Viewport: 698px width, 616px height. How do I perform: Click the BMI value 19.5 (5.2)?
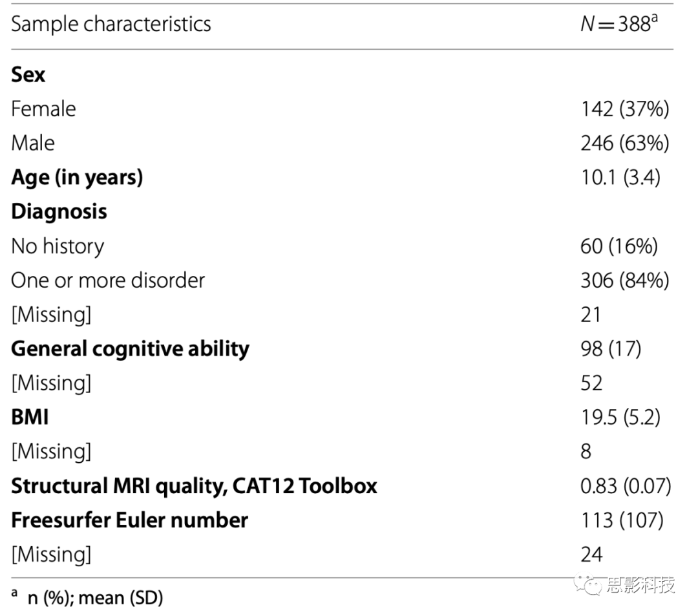tap(620, 418)
